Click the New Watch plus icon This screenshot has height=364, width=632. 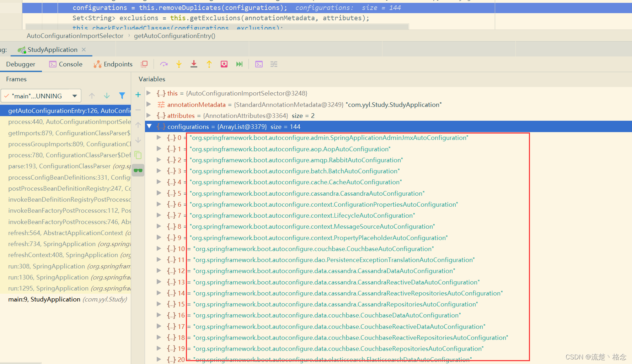pos(138,94)
